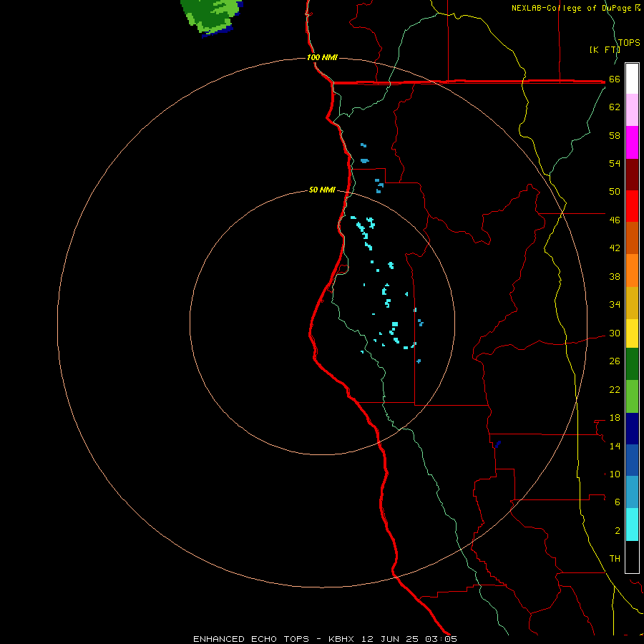The width and height of the screenshot is (644, 644).
Task: Click the black TH threshold swatch
Action: click(x=632, y=557)
